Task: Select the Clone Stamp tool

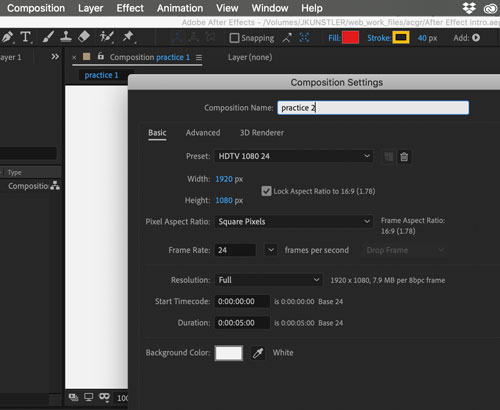Action: coord(66,37)
